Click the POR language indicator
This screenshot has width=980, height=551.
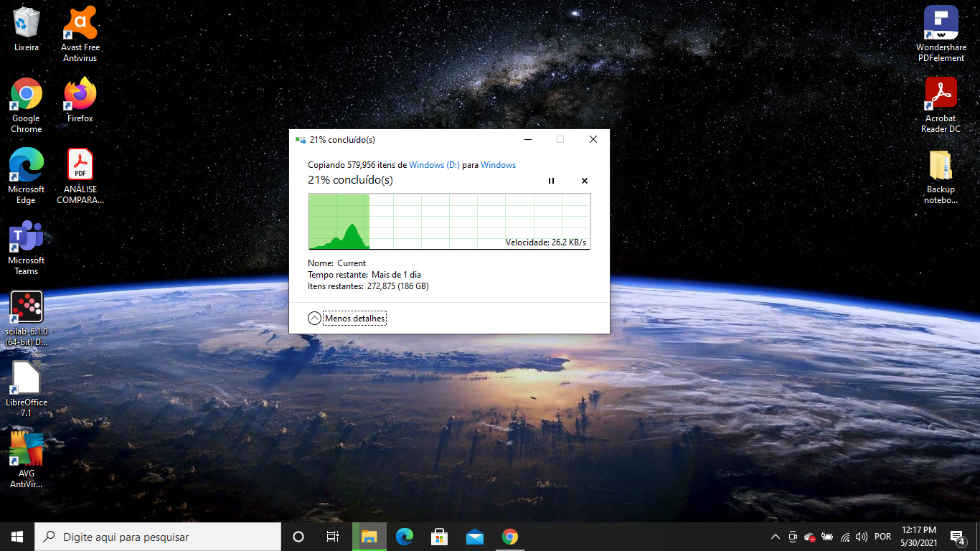pos(883,537)
